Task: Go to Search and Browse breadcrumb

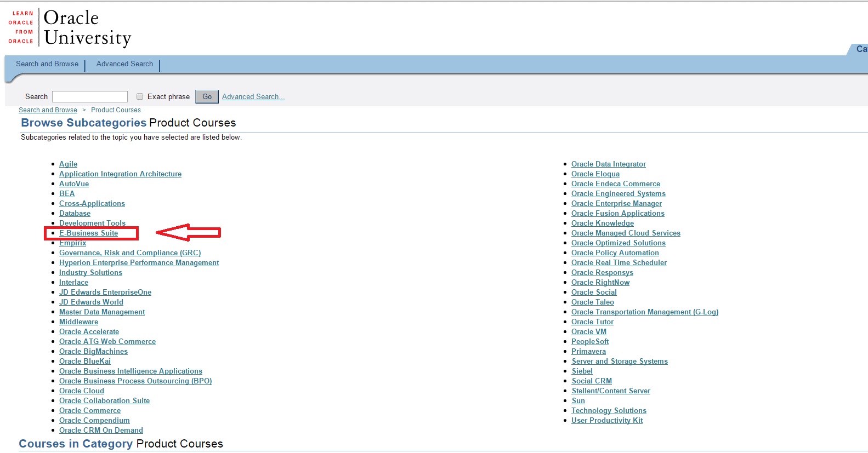Action: click(x=48, y=110)
